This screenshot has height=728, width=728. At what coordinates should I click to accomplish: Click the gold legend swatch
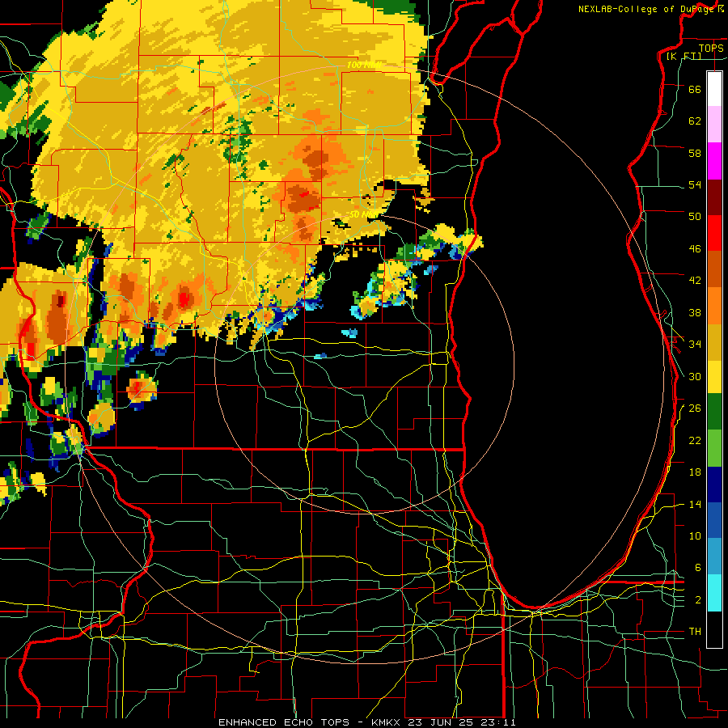point(714,341)
